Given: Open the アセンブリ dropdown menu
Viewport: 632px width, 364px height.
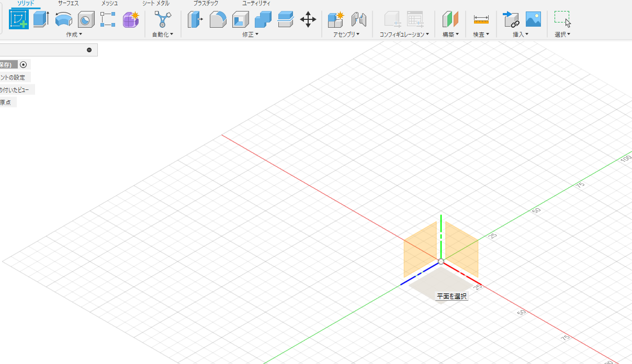Looking at the screenshot, I should pyautogui.click(x=347, y=35).
